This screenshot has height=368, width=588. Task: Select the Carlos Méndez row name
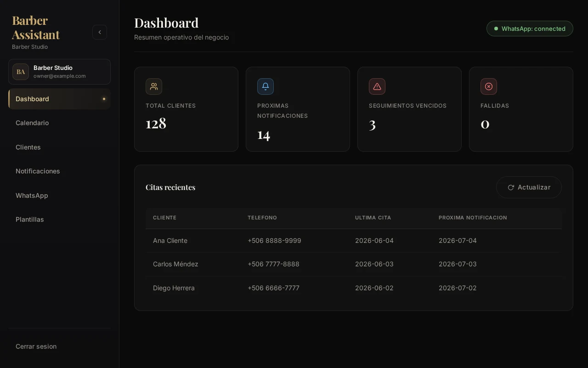[x=175, y=264]
